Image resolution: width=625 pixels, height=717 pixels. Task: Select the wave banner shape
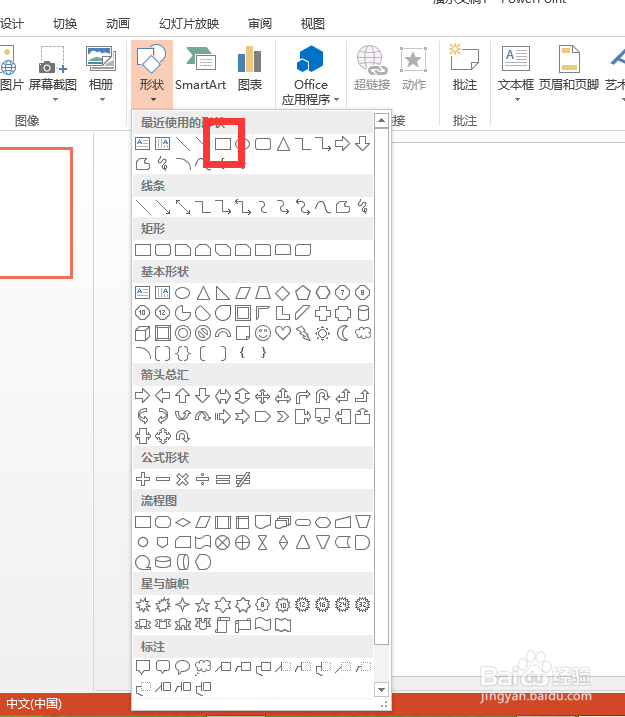[x=263, y=624]
